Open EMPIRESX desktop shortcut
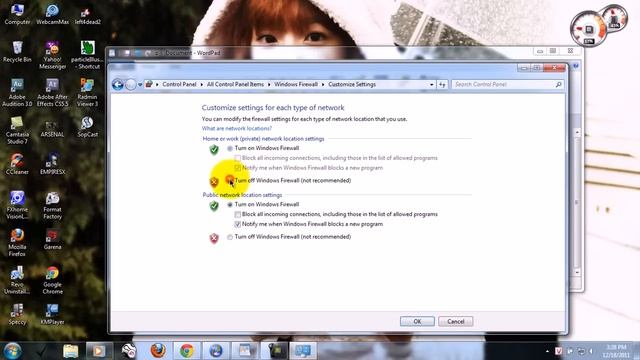The height and width of the screenshot is (360, 640). 52,164
